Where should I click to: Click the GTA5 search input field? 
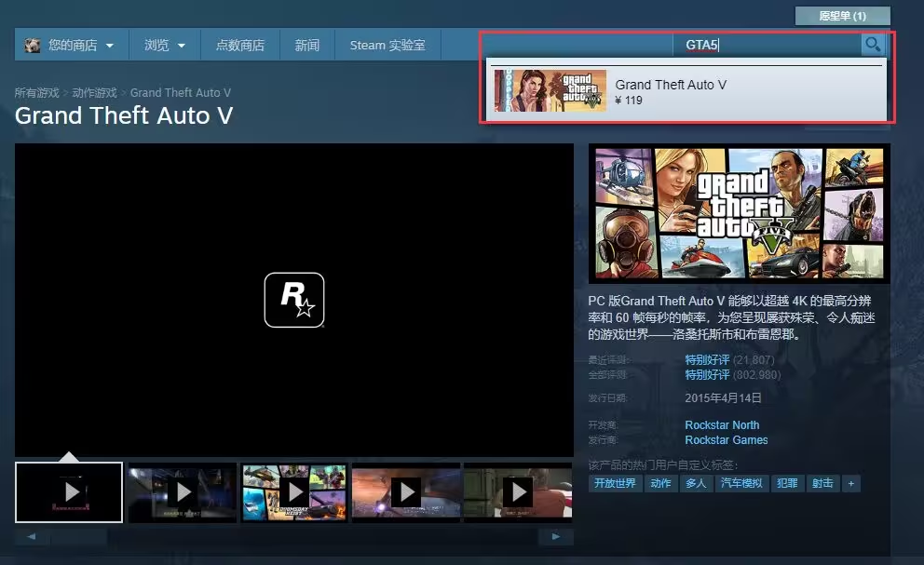coord(767,45)
